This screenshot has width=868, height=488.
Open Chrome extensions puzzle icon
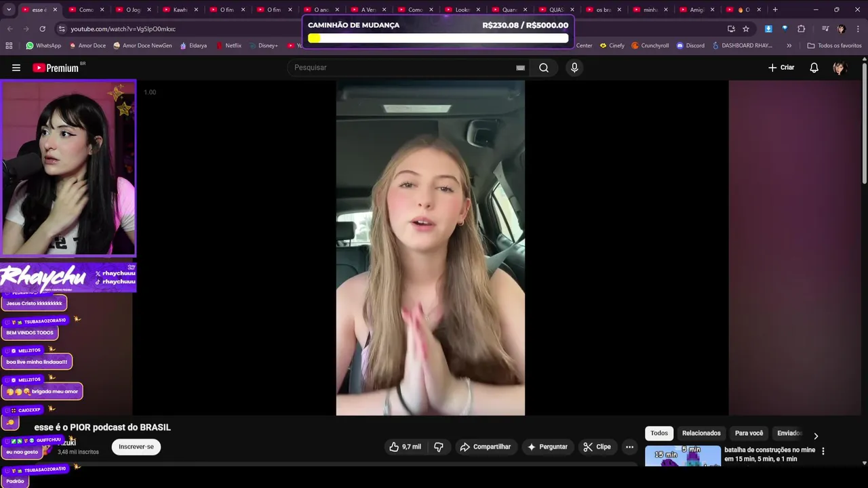(802, 29)
